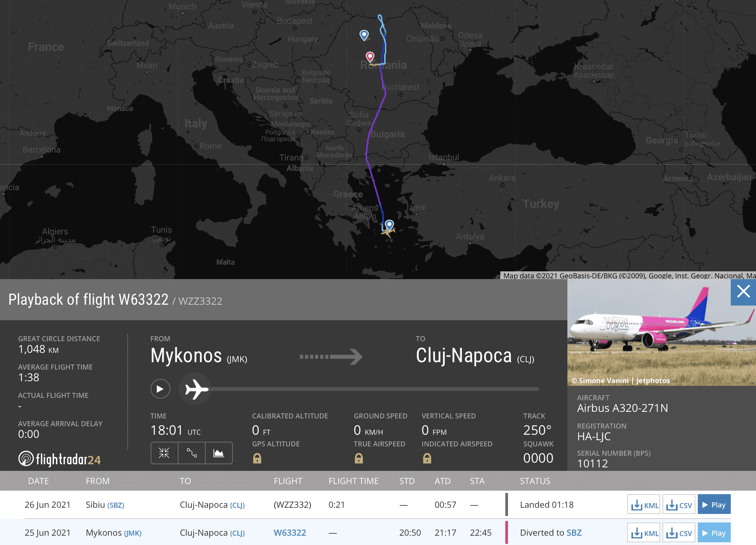Click the Wizz Air aircraft photo
The width and height of the screenshot is (756, 545).
point(660,334)
